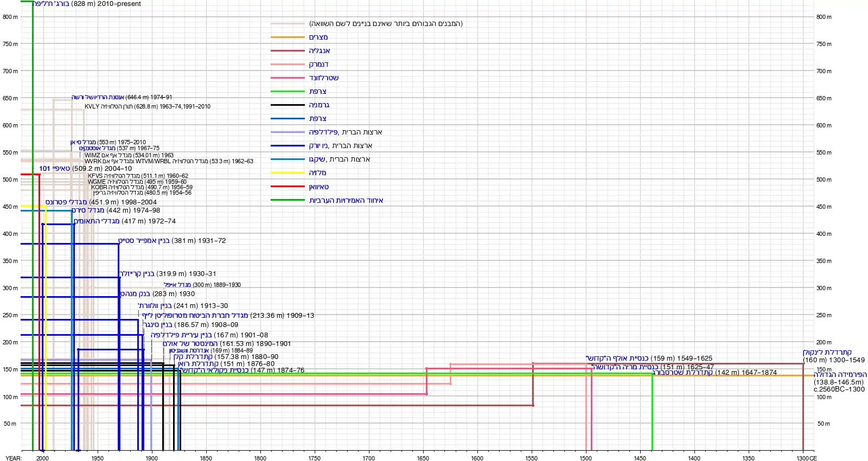Click the red legend line for טאיוואן

pos(288,187)
